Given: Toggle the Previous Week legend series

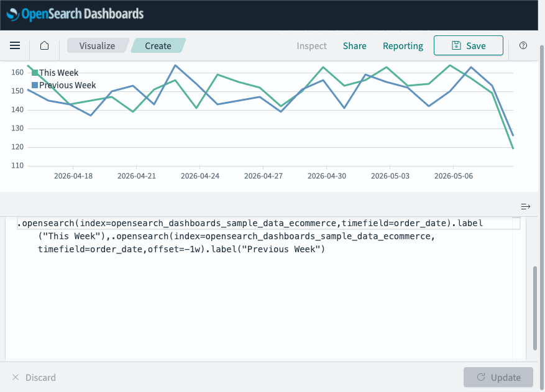Looking at the screenshot, I should coord(64,85).
